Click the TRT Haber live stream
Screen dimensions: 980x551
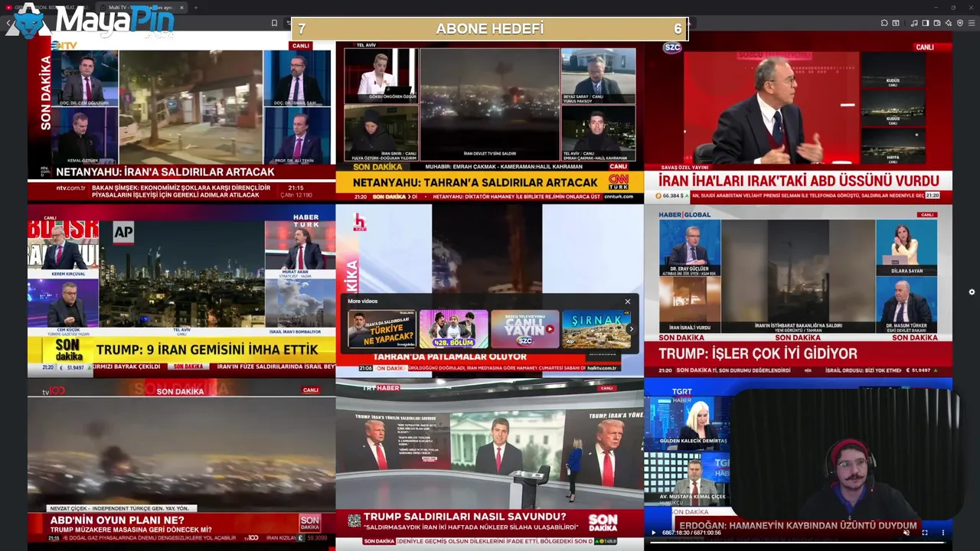(489, 464)
